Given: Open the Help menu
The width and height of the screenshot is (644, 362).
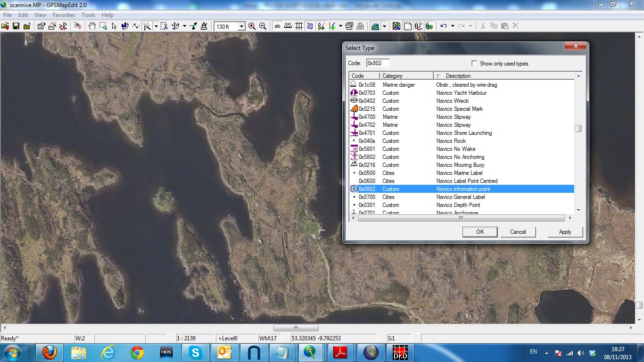Looking at the screenshot, I should pyautogui.click(x=107, y=15).
